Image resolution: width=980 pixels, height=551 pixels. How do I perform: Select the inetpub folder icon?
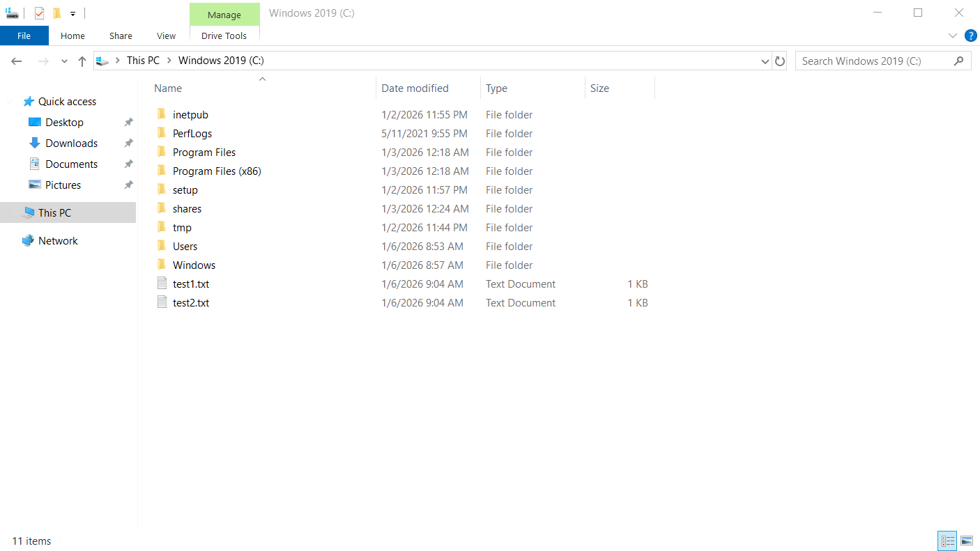(162, 114)
